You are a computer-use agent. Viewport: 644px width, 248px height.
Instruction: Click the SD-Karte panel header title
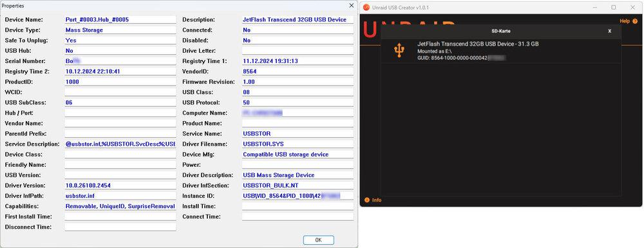click(x=500, y=31)
